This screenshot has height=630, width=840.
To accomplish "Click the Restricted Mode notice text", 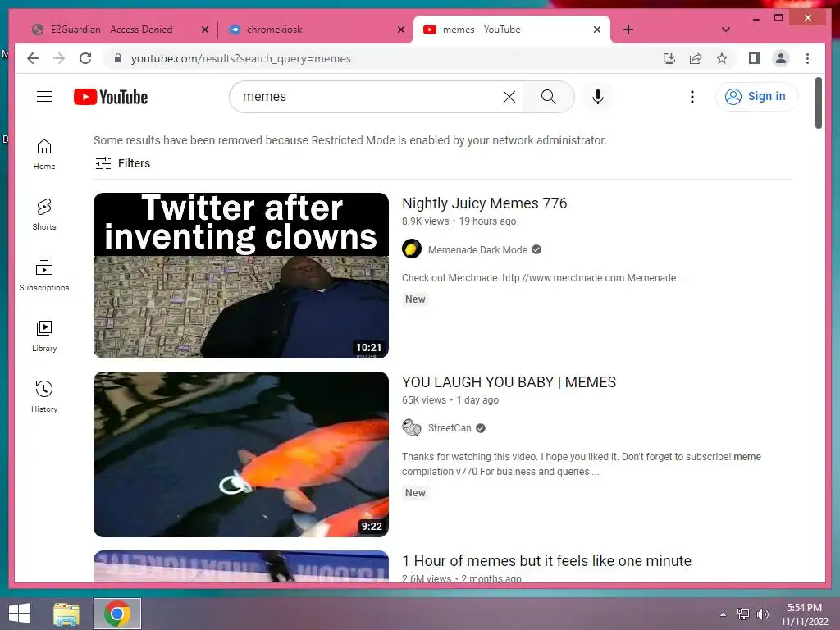I will tap(349, 140).
